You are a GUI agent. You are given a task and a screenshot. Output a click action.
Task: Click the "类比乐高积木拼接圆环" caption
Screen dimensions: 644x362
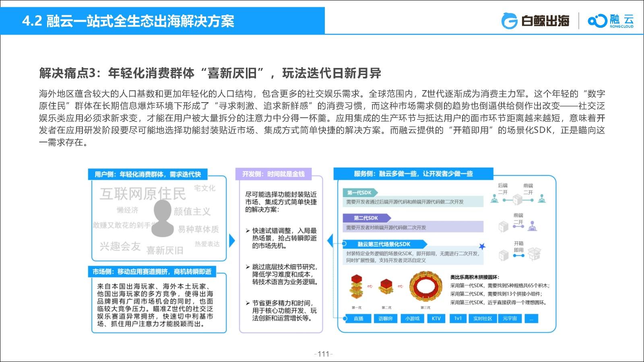point(475,277)
